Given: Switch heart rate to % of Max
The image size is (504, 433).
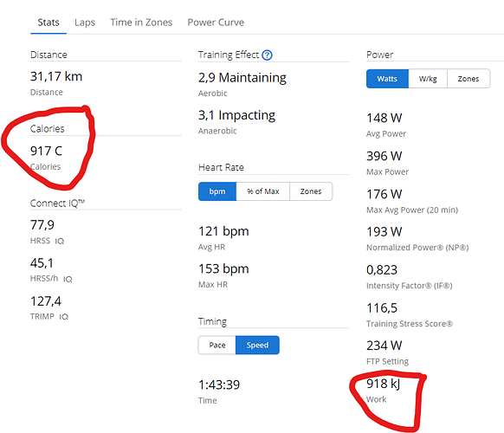Looking at the screenshot, I should [x=263, y=191].
